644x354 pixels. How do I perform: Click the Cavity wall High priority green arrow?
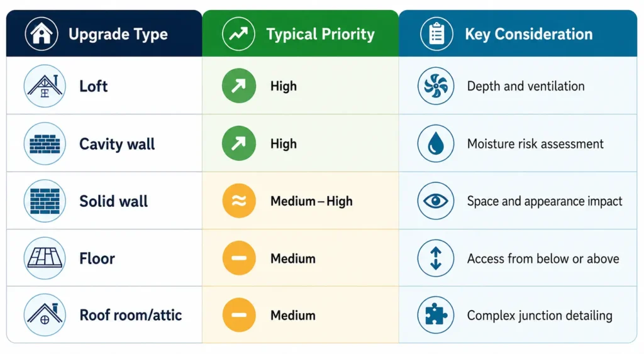click(238, 143)
